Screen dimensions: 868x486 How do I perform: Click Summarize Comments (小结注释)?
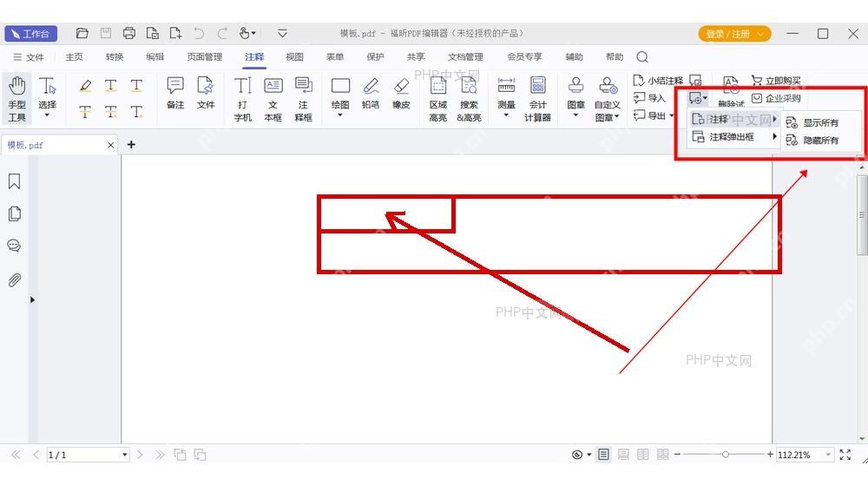pos(658,81)
